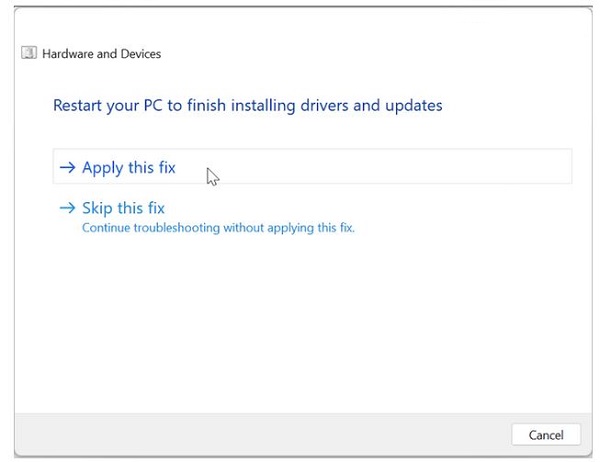The width and height of the screenshot is (600, 462).
Task: Click the Hardware and Devices troubleshooter icon
Action: tap(29, 53)
